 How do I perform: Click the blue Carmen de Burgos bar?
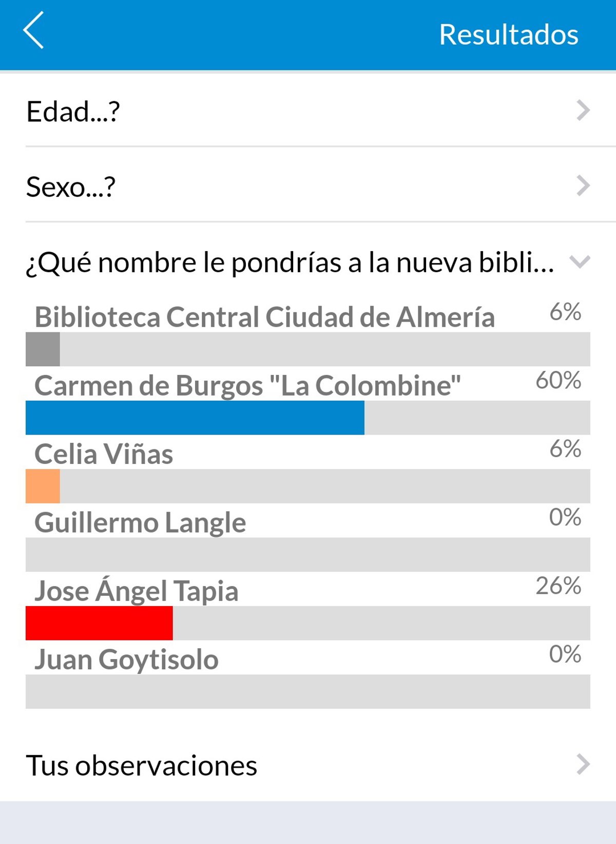pyautogui.click(x=195, y=418)
